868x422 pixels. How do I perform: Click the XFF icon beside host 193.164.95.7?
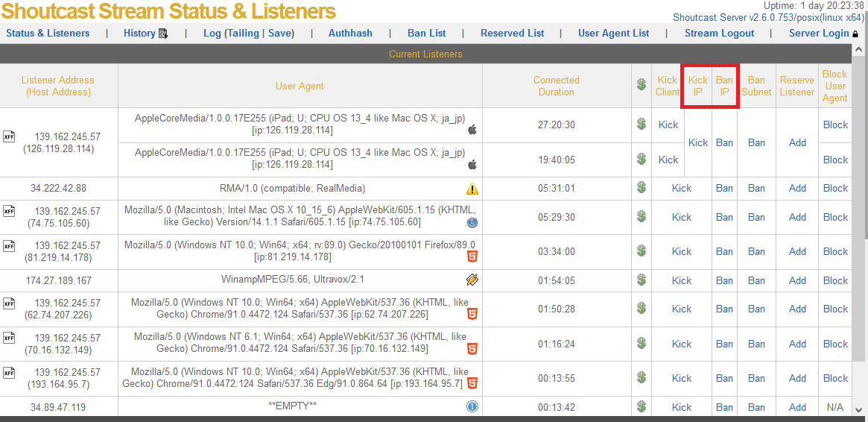click(x=9, y=373)
